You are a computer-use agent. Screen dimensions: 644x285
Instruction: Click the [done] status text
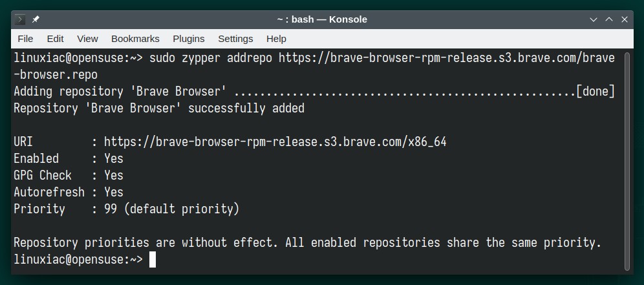tap(595, 92)
